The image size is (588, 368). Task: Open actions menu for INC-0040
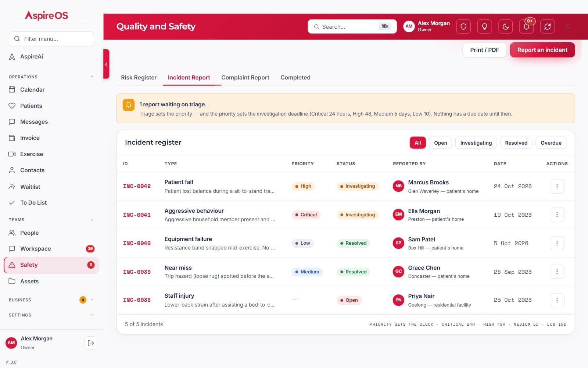[x=557, y=243]
